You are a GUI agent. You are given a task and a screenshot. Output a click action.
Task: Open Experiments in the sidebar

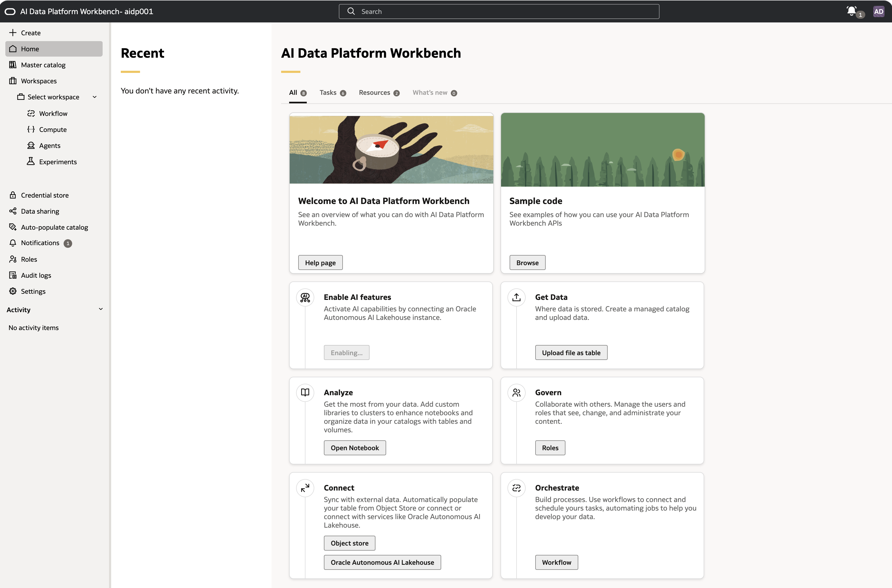58,162
